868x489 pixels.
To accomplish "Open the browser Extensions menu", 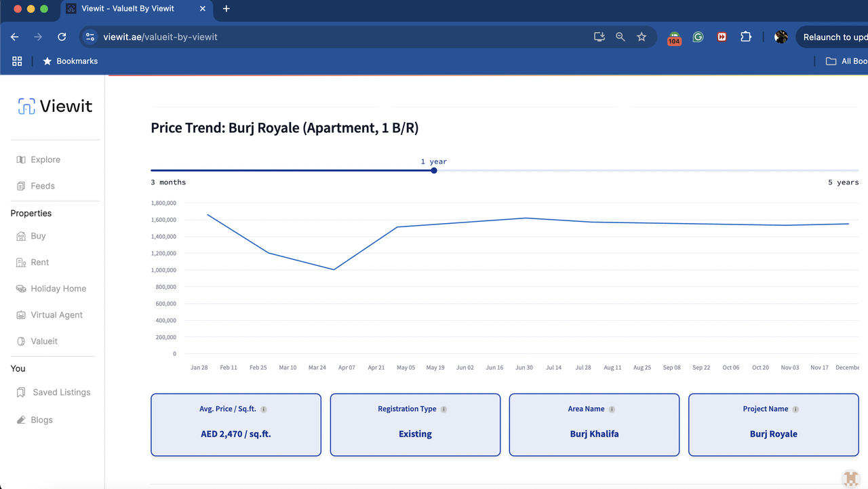I will pyautogui.click(x=746, y=37).
